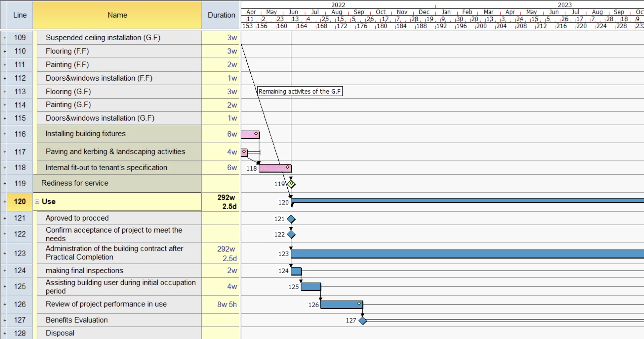This screenshot has height=339, width=644.
Task: Select the pink Installing building fixtures bar
Action: [249, 135]
